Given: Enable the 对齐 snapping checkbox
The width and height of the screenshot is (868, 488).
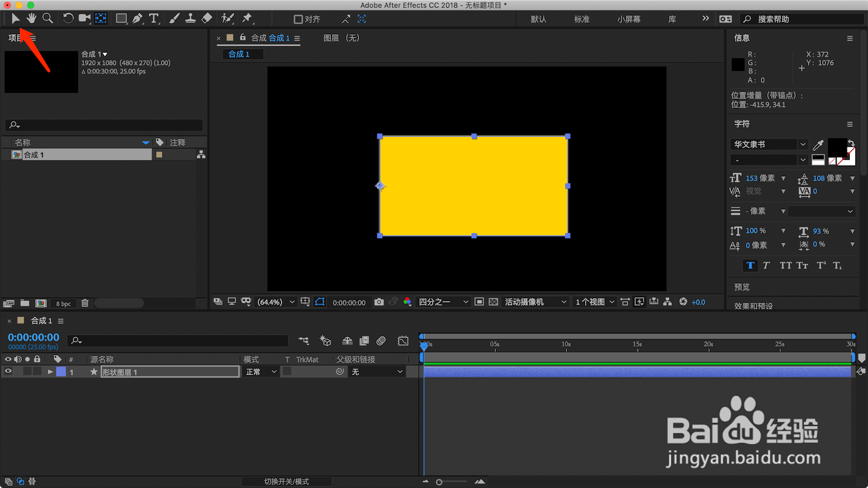Looking at the screenshot, I should tap(298, 19).
